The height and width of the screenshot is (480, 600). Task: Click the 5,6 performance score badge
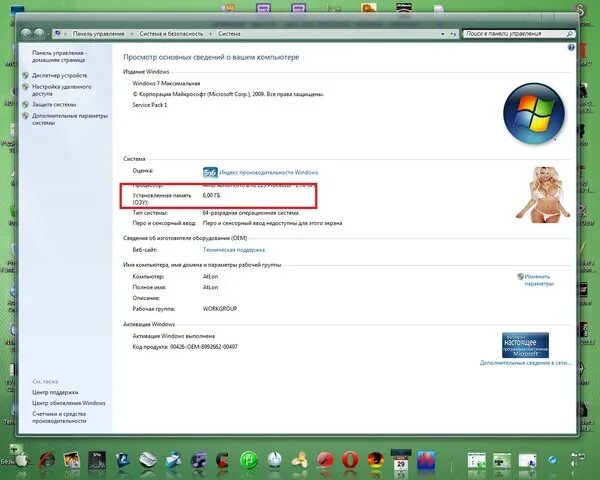pos(210,173)
